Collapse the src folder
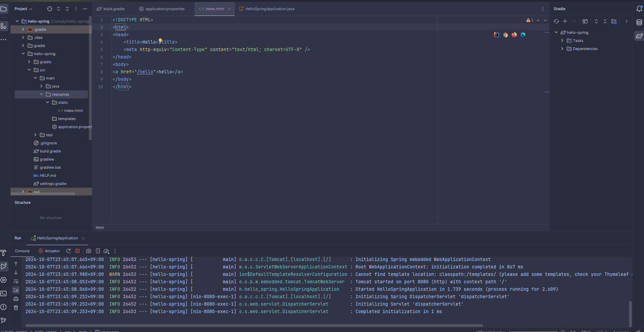The width and height of the screenshot is (644, 332). pos(29,70)
